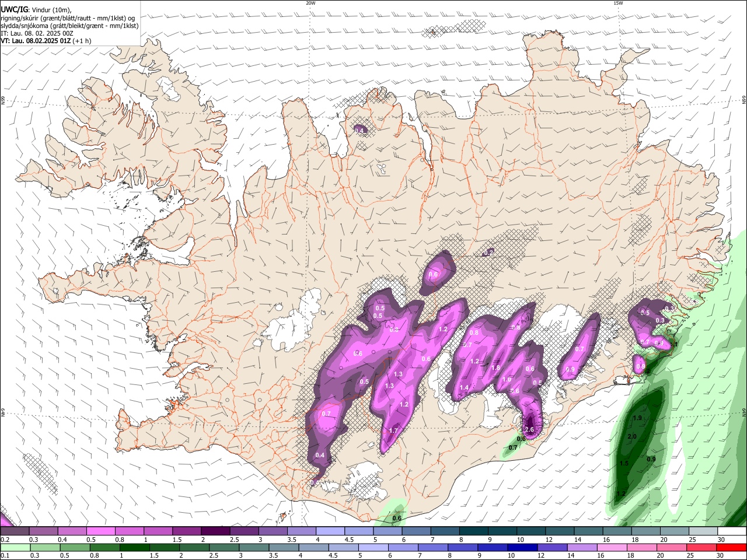Viewport: 747px width, 560px height.
Task: Select the light grey 25 snow swatch
Action: pos(703,531)
